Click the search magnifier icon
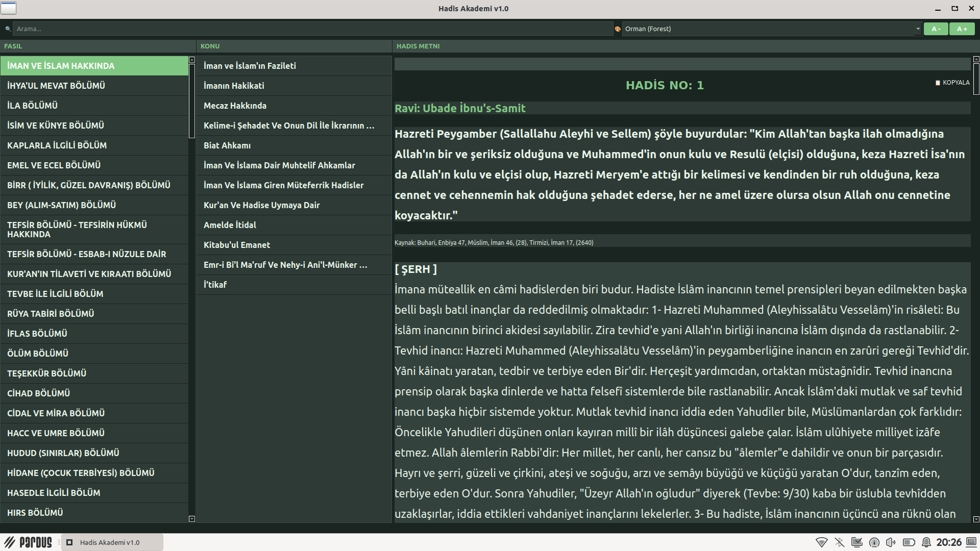This screenshot has width=980, height=551. pos(8,29)
